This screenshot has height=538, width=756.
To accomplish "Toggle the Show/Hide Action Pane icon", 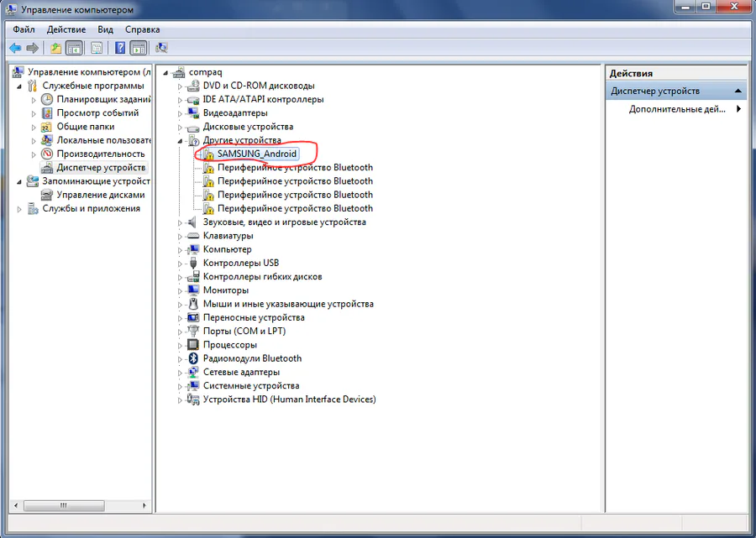I will [x=139, y=48].
